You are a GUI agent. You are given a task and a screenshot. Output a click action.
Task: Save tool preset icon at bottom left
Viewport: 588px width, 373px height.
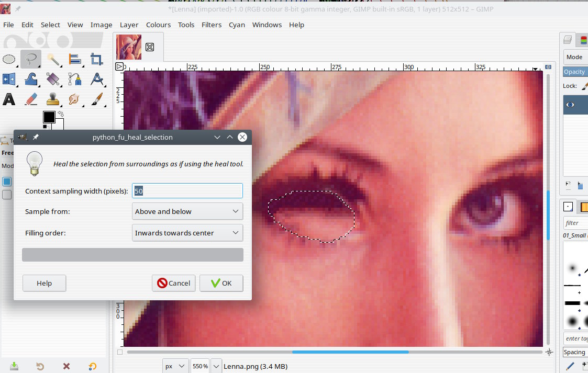point(14,366)
